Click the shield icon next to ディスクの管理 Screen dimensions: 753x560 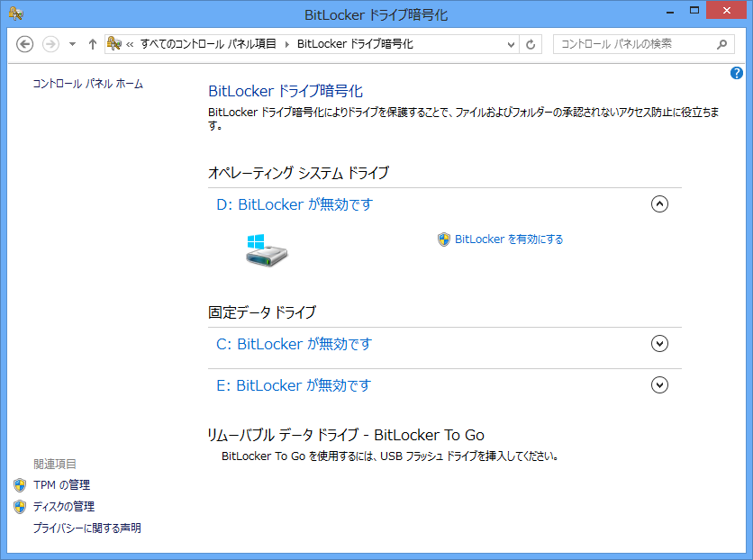coord(20,507)
